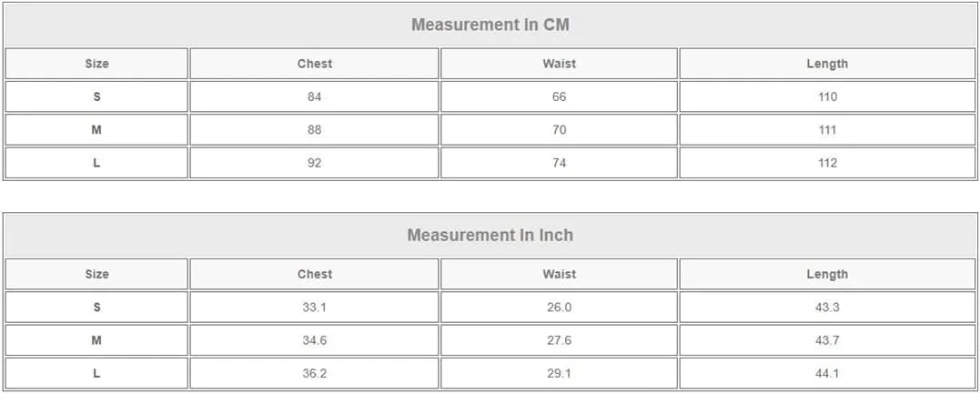Click the waist value 26.0 cell

559,307
